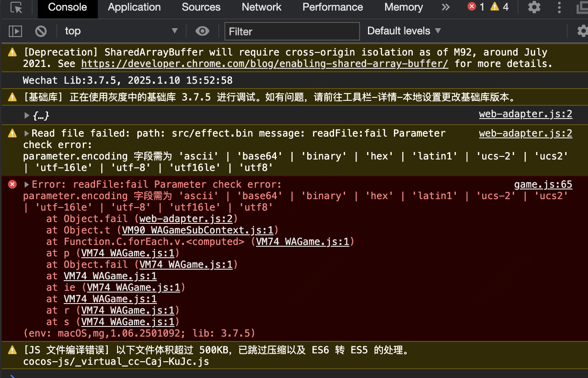Viewport: 588px width, 378px height.
Task: Open DevTools settings gear in tab bar
Action: (534, 7)
